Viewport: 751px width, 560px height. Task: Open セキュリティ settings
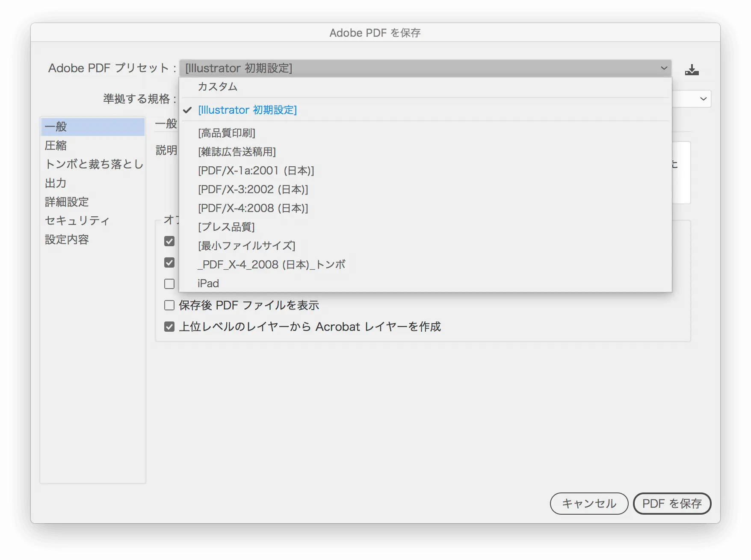click(93, 221)
